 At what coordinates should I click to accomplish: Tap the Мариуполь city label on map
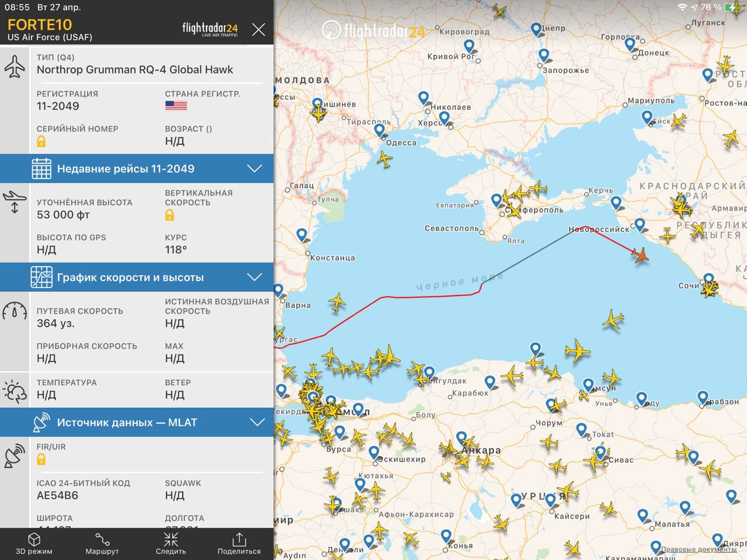pos(651,101)
